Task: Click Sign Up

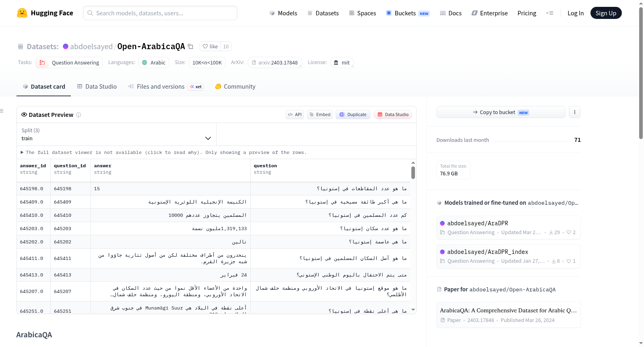Action: tap(606, 13)
